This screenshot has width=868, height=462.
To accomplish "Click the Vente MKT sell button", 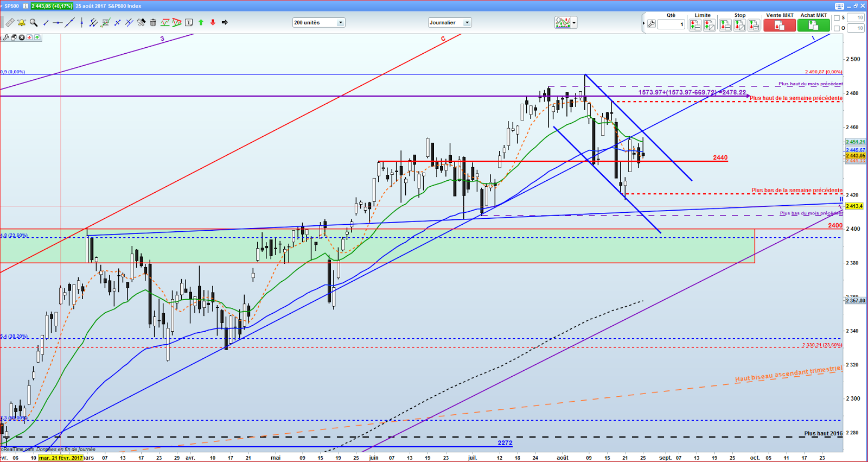I will 780,25.
